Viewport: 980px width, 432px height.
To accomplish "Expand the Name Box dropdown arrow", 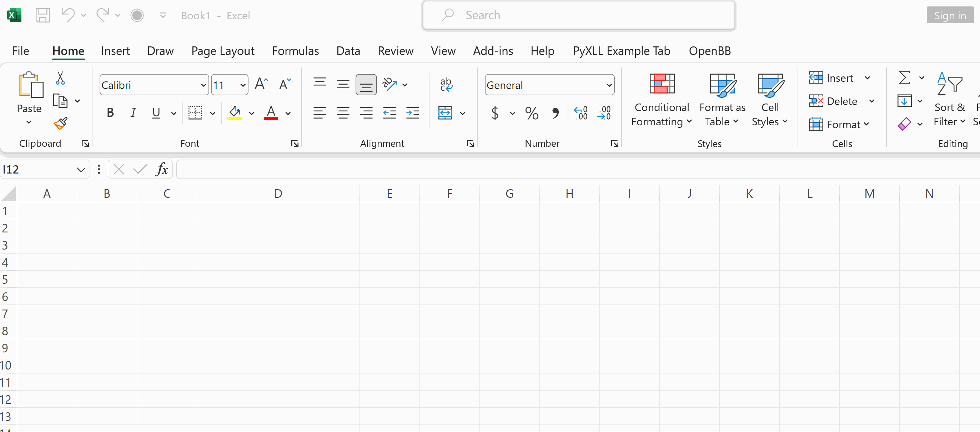I will pyautogui.click(x=81, y=170).
